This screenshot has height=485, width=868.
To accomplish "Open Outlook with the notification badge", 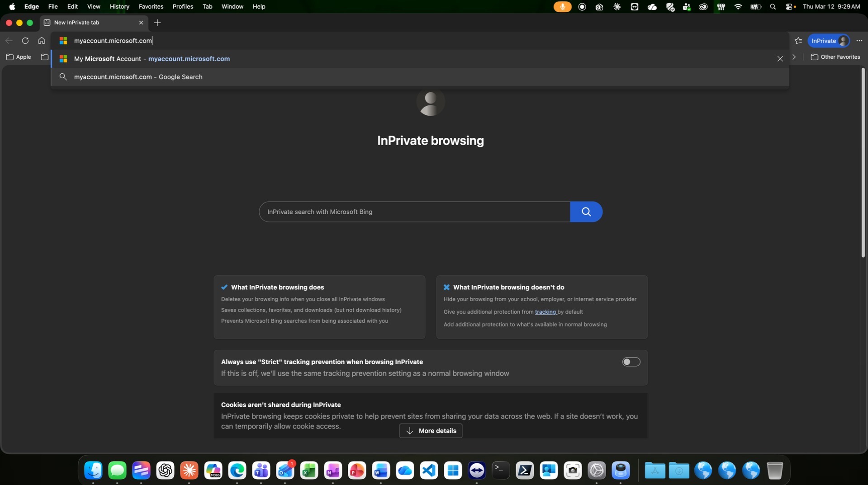I will point(285,471).
